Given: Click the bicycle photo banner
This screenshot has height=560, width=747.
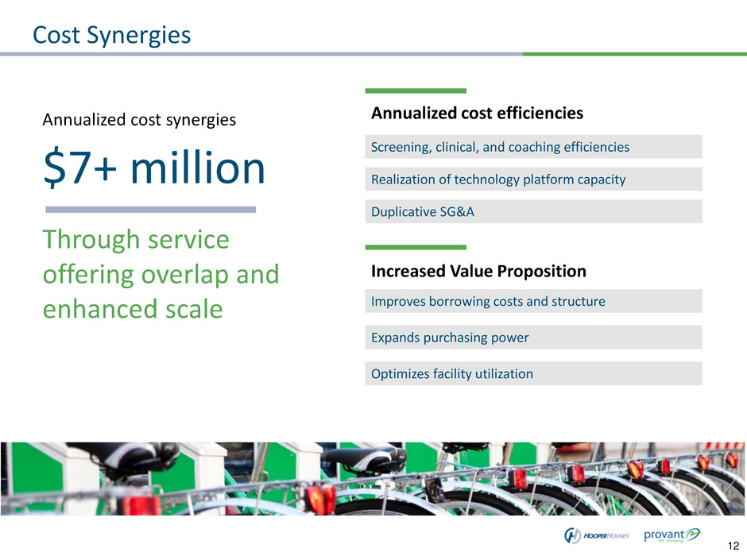Looking at the screenshot, I should pyautogui.click(x=373, y=478).
